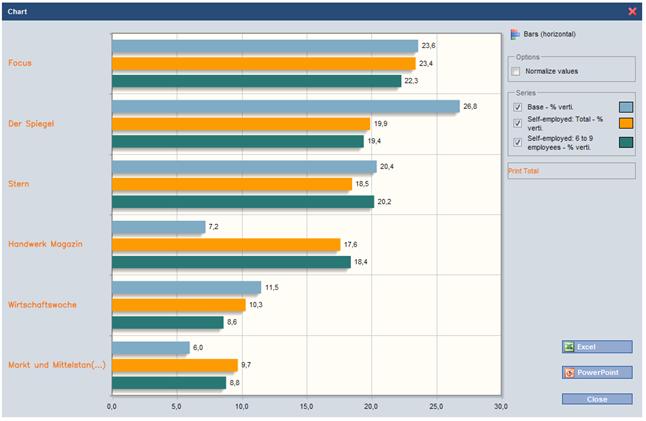Click the Focus blue bar valued 23,6

click(265, 46)
